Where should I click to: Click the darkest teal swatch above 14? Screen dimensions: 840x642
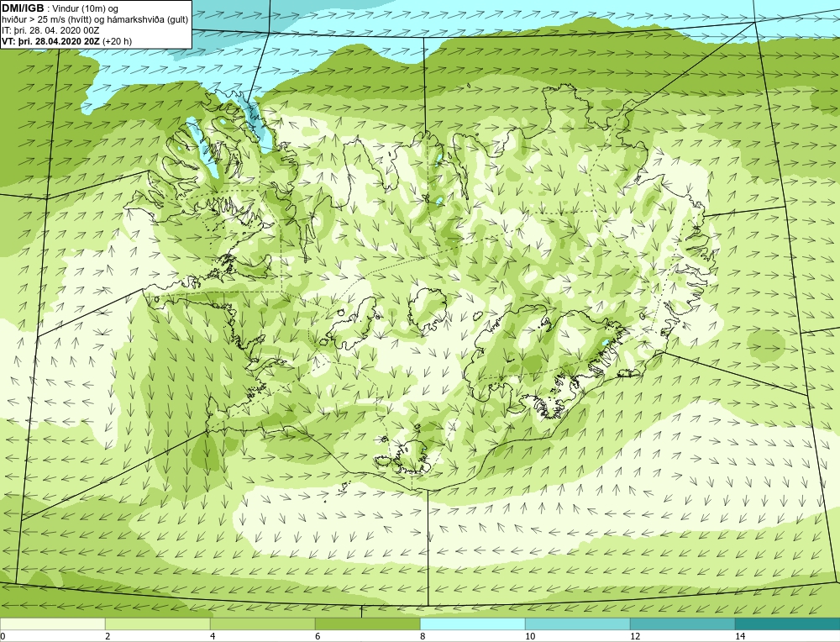click(788, 624)
